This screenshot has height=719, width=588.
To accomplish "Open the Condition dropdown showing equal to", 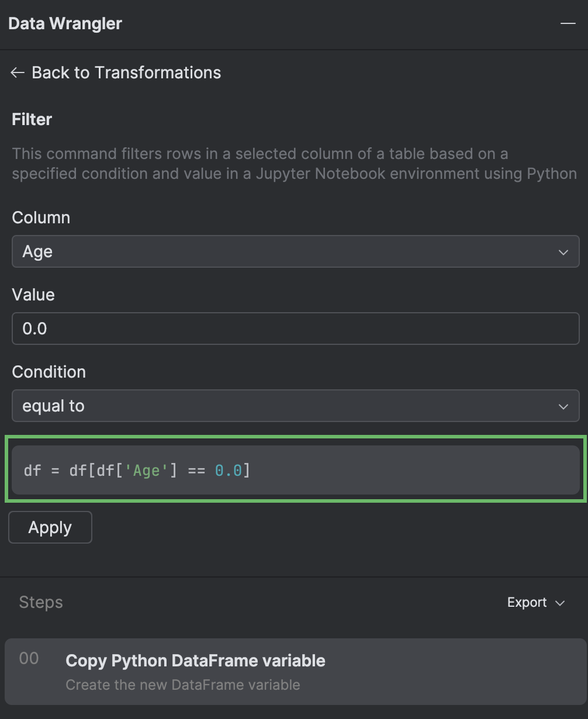I will tap(295, 406).
